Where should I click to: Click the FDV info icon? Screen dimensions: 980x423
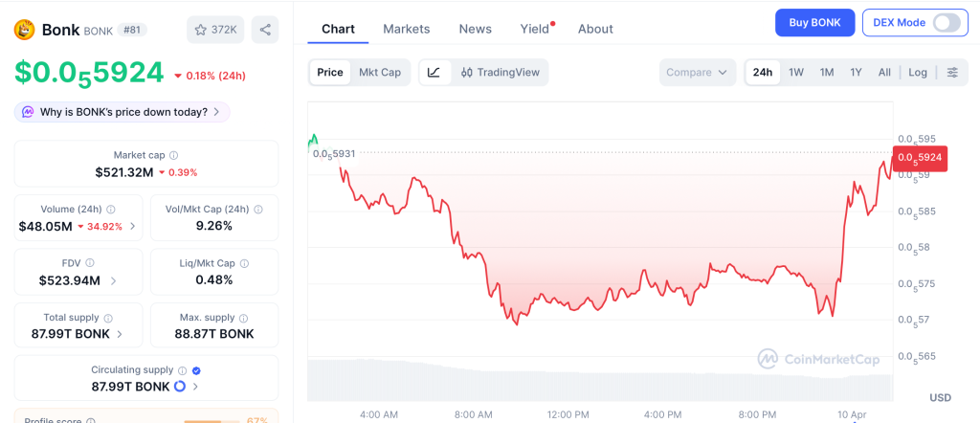pyautogui.click(x=90, y=262)
